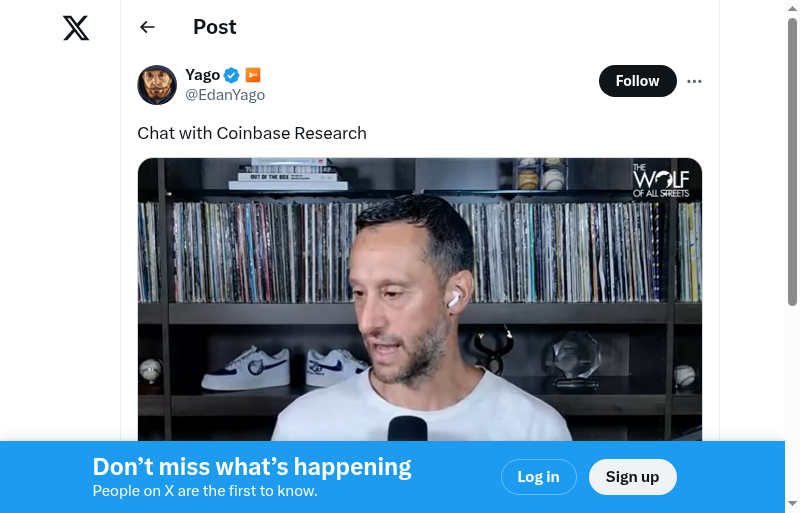This screenshot has height=513, width=800.
Task: Click the up arrow of the scrollbar
Action: [x=792, y=8]
